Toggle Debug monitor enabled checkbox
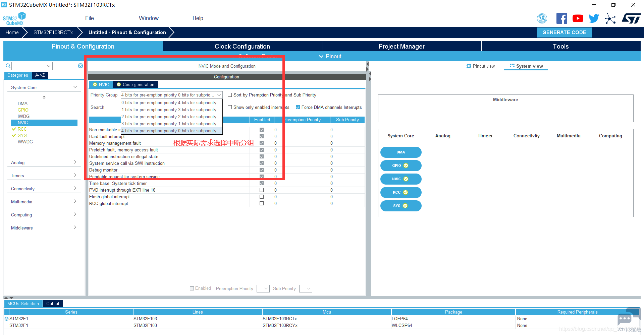644x335 pixels. (262, 170)
